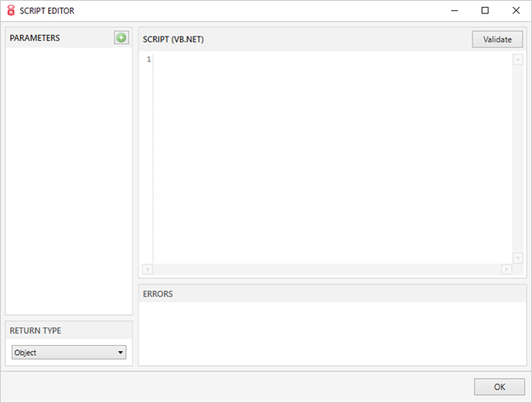
Task: Maximize the Script Editor window
Action: pyautogui.click(x=484, y=10)
